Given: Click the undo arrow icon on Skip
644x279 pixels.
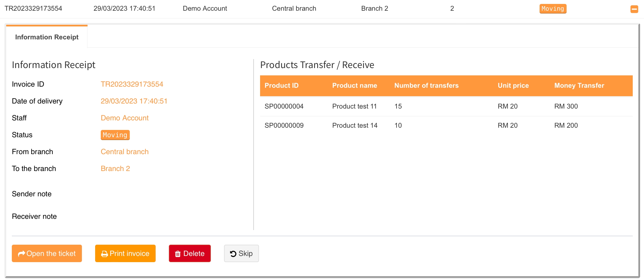Looking at the screenshot, I should (233, 254).
